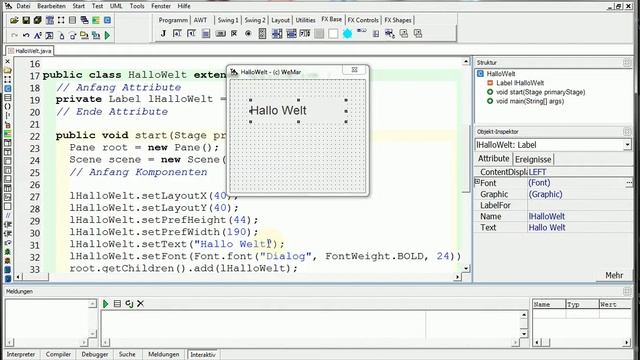
Task: Click the list icon in Interaktiv toolbar
Action: click(x=117, y=304)
